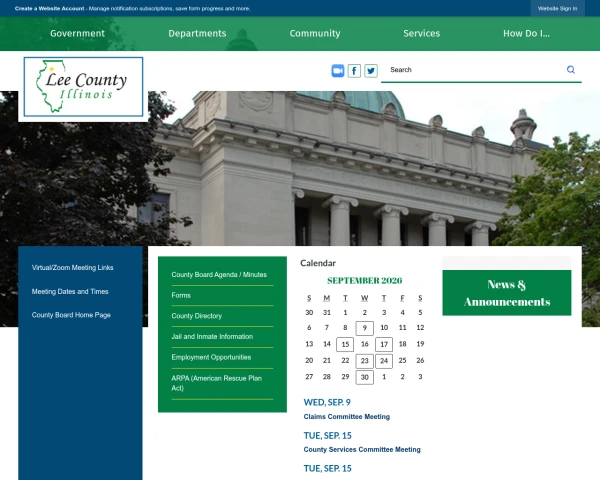Click the WED, SEP. 9 date heading
The width and height of the screenshot is (600, 480).
point(327,402)
